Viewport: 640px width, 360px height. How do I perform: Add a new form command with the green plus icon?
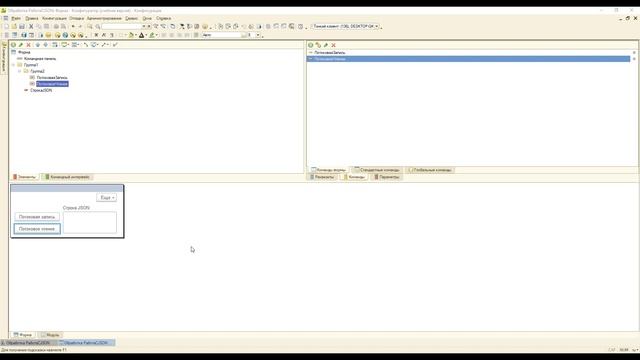[311, 45]
